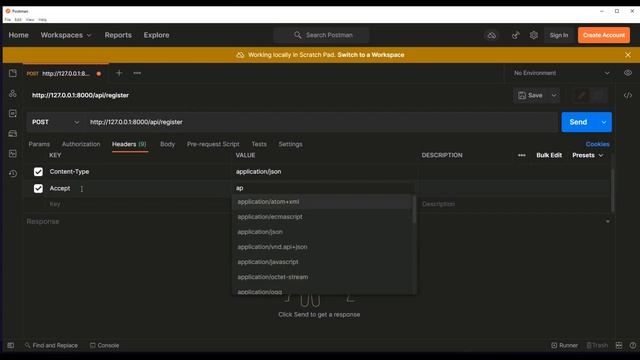Open the Explore nav item

click(156, 35)
